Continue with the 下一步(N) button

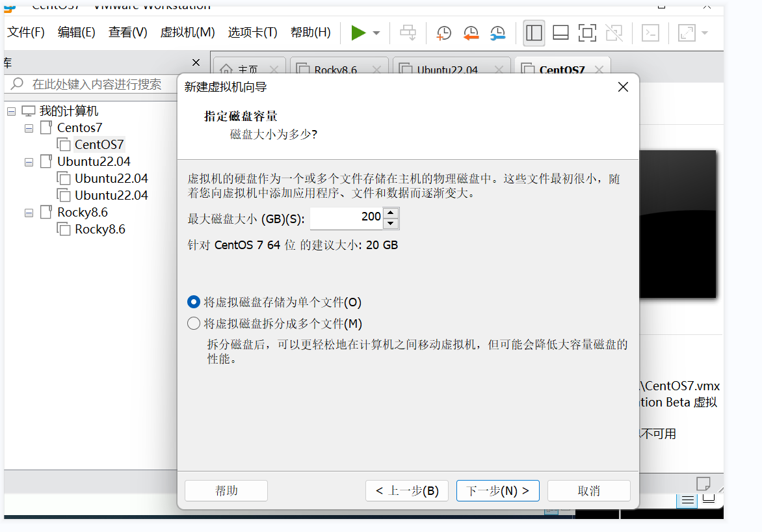coord(497,490)
